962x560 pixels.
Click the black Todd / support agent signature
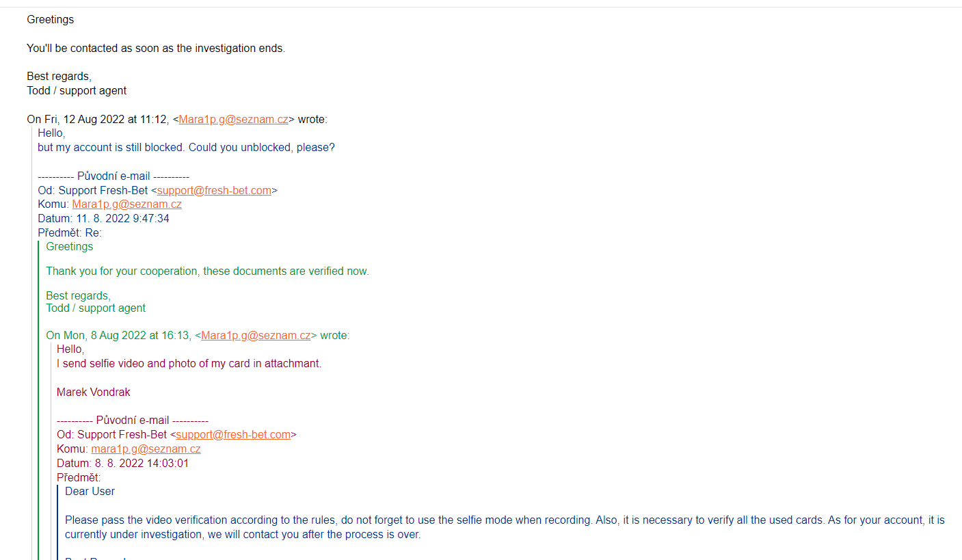coord(77,90)
